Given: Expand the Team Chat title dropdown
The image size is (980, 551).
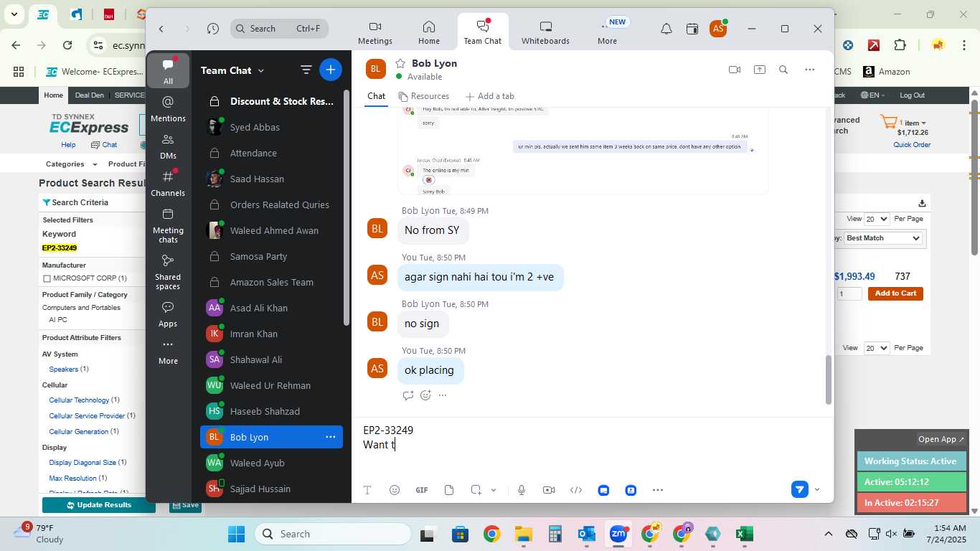Looking at the screenshot, I should click(261, 70).
